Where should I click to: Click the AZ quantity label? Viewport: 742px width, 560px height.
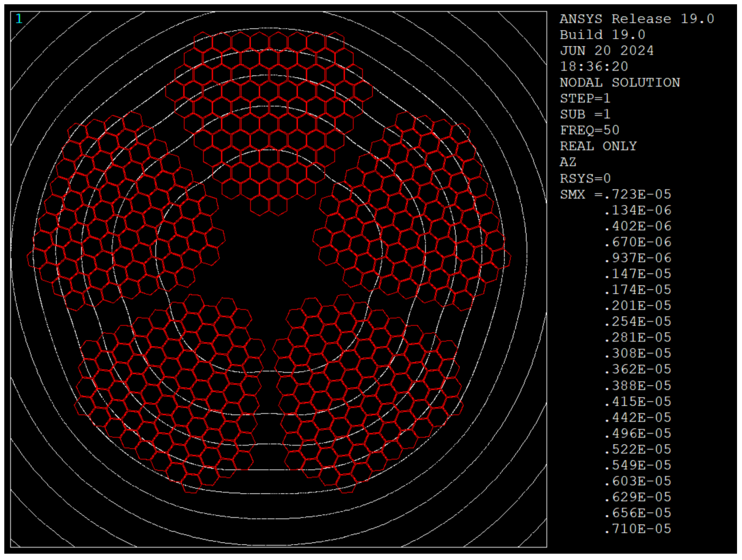click(x=568, y=162)
